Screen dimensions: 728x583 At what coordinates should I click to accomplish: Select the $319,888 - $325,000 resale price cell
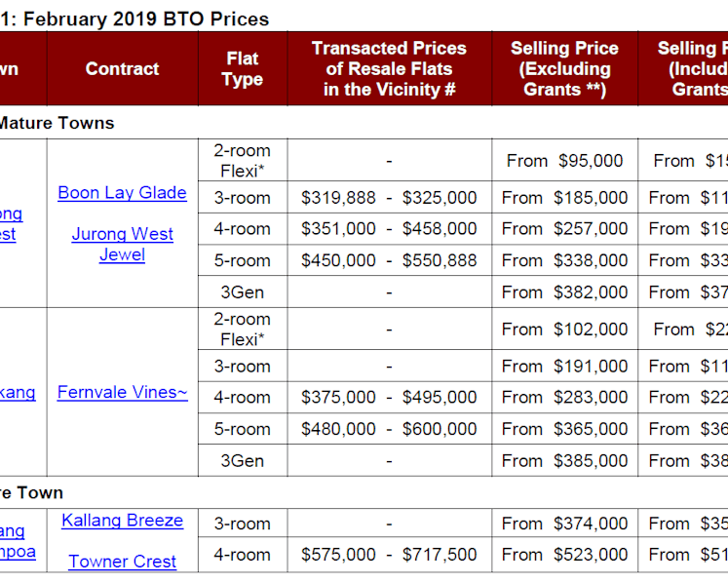(x=389, y=198)
